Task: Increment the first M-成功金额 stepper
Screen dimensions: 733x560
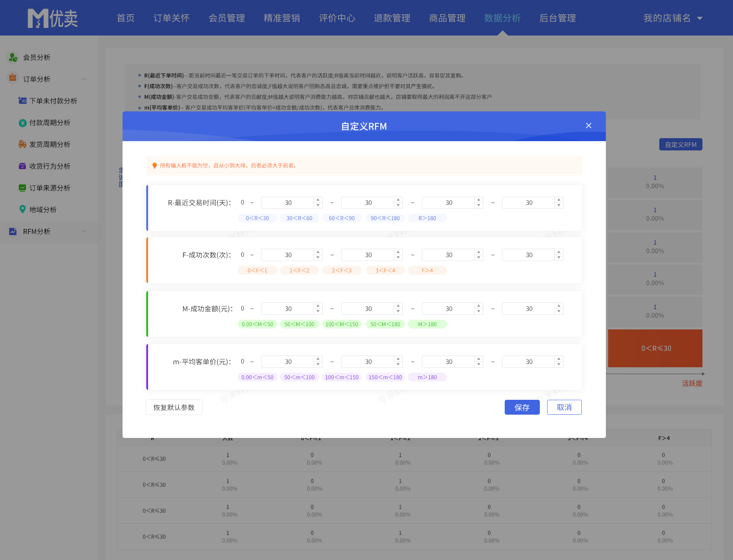Action: [318, 306]
